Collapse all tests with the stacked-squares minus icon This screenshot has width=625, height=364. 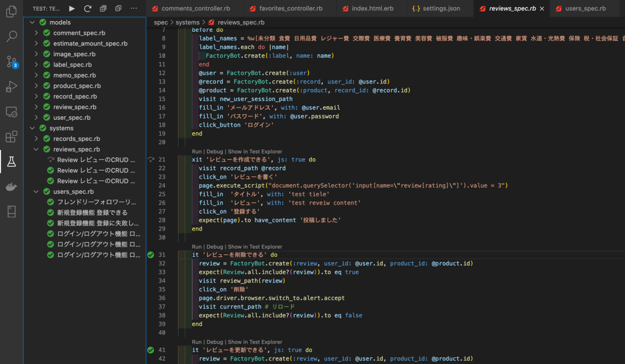[118, 8]
